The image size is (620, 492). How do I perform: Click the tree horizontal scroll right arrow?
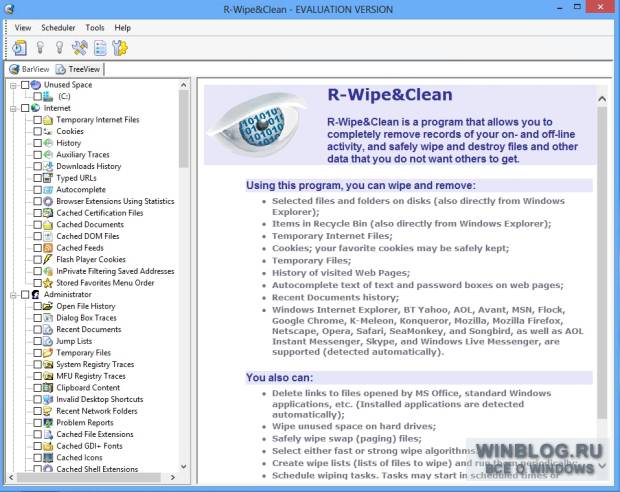pyautogui.click(x=173, y=477)
